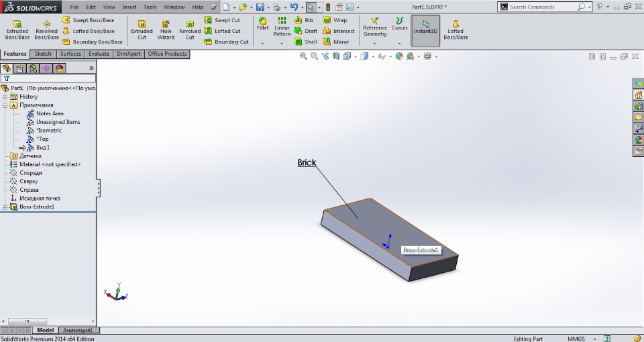Image resolution: width=644 pixels, height=342 pixels.
Task: Open the PropertyManager tab icon
Action: [19, 68]
